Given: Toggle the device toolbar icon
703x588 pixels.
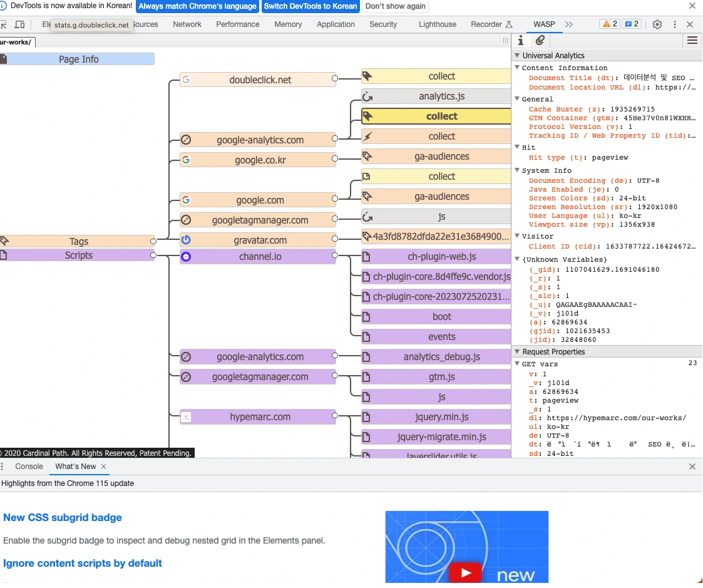Looking at the screenshot, I should tap(19, 24).
